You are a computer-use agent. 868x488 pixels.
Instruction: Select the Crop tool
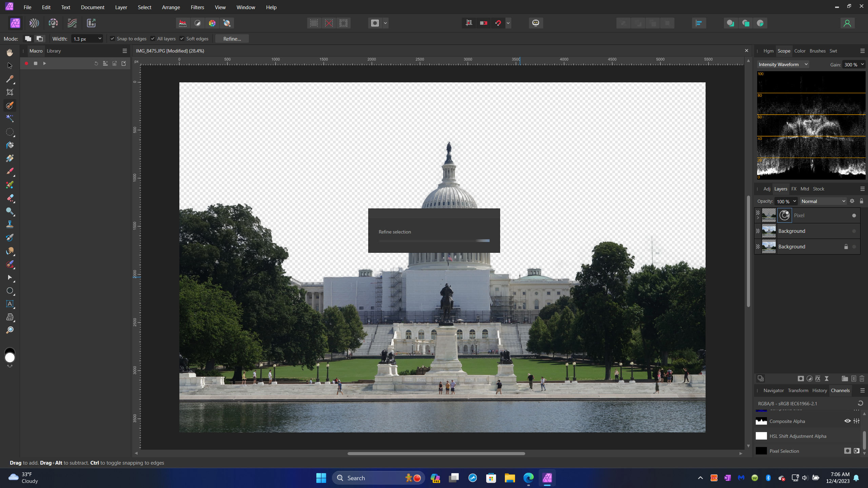pyautogui.click(x=10, y=92)
